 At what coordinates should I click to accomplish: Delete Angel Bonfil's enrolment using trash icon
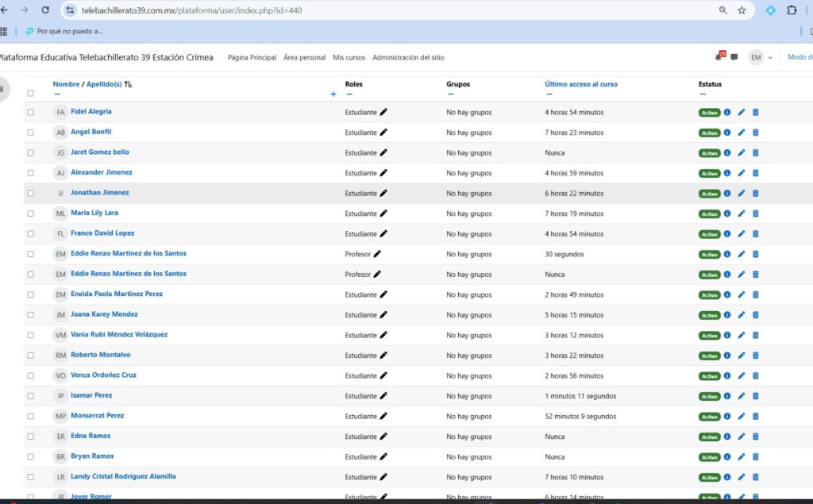click(x=755, y=133)
